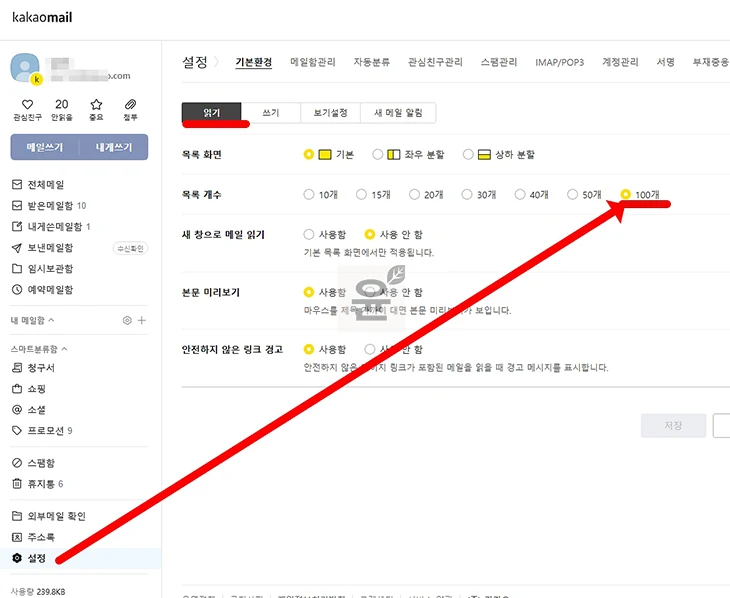The width and height of the screenshot is (730, 598).
Task: Add a new mailbox with plus icon
Action: click(142, 320)
